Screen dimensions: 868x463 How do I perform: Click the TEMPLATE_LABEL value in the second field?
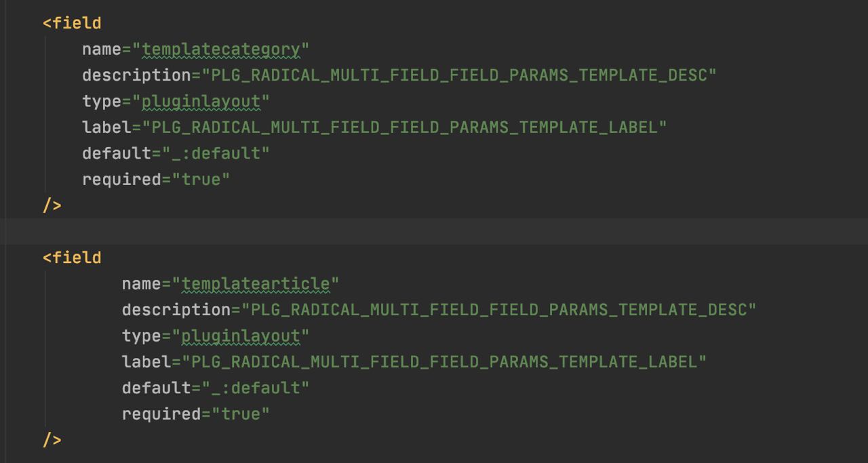pyautogui.click(x=443, y=362)
